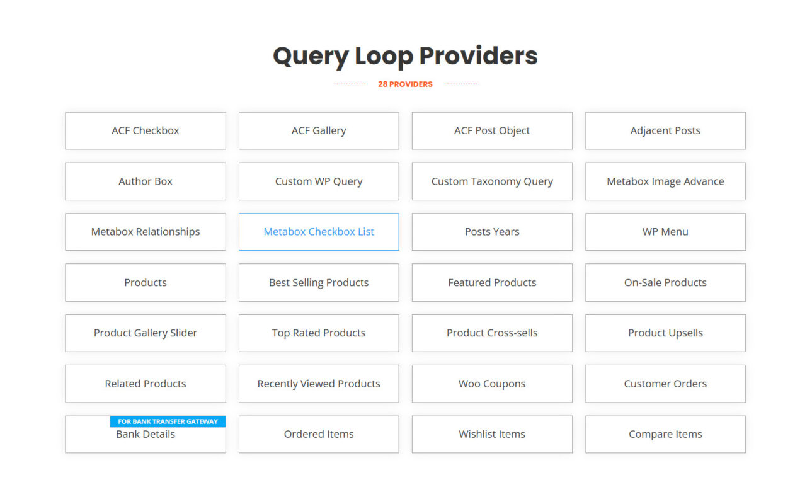Click the Posts Years provider

pyautogui.click(x=492, y=231)
